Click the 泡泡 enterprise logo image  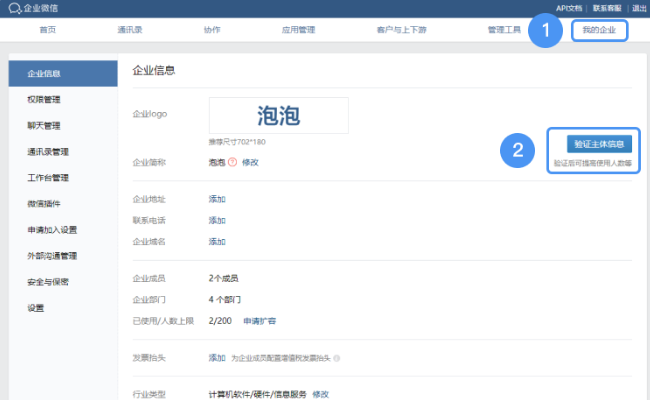(x=279, y=115)
